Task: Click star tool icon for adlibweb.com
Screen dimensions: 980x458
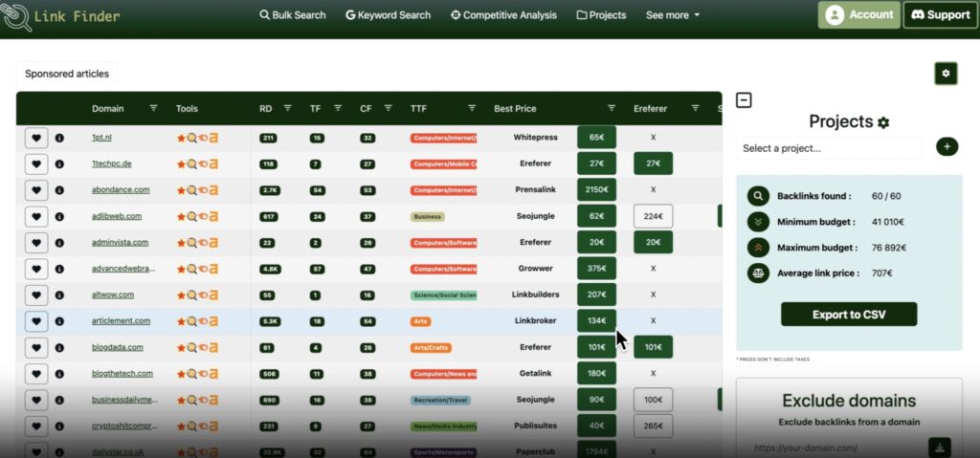Action: pyautogui.click(x=181, y=216)
